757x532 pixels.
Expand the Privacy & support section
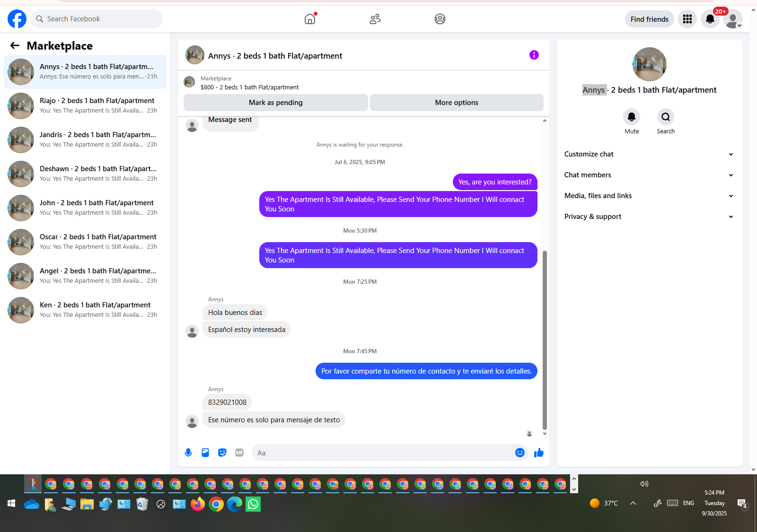(649, 217)
